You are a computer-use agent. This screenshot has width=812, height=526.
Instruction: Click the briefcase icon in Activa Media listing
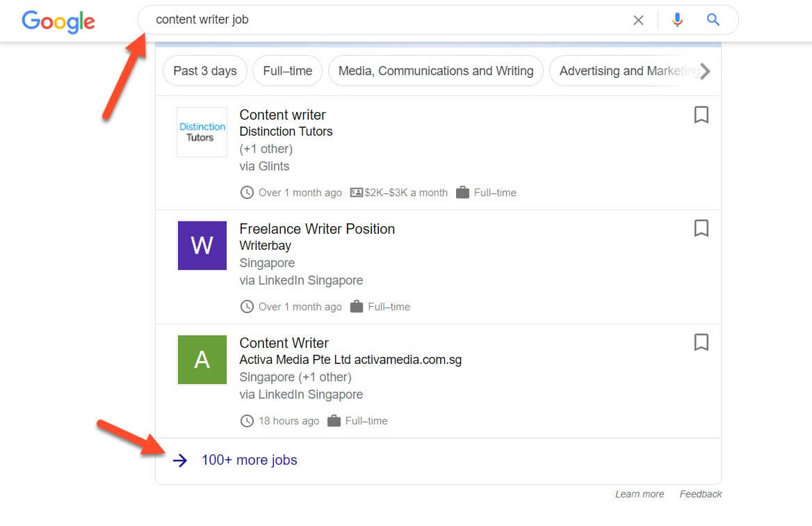tap(334, 420)
